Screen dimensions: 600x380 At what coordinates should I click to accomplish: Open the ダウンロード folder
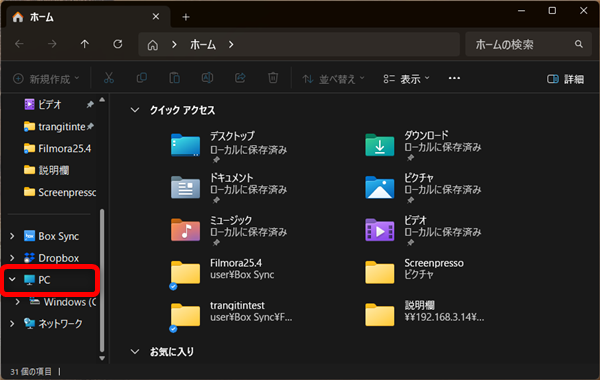click(x=423, y=146)
